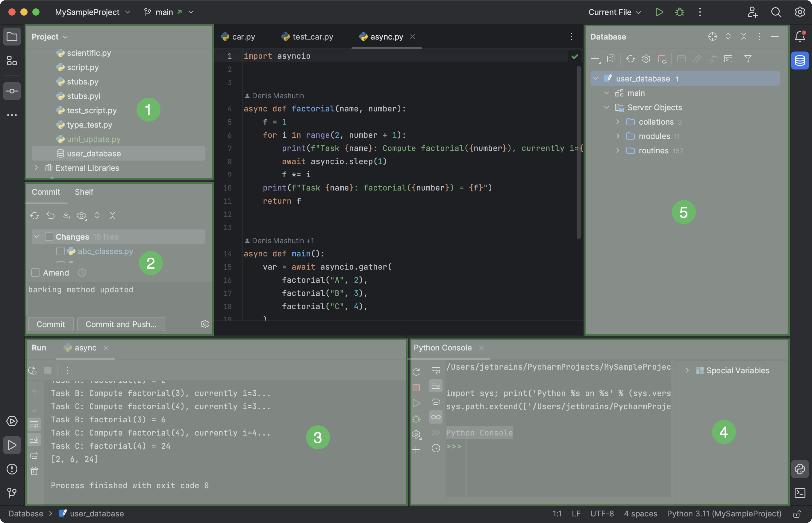This screenshot has height=523, width=812.
Task: Open the Shelf tab in the Commit panel
Action: (x=84, y=192)
